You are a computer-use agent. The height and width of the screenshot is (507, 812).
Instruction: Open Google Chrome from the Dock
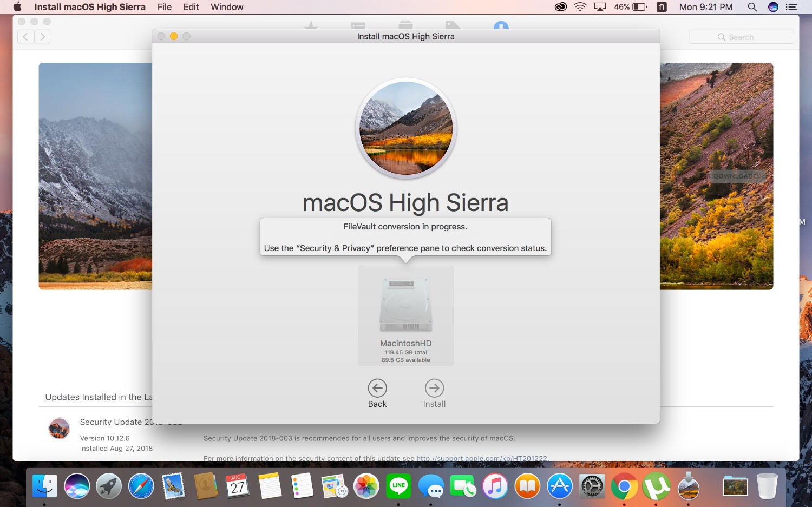pyautogui.click(x=624, y=486)
